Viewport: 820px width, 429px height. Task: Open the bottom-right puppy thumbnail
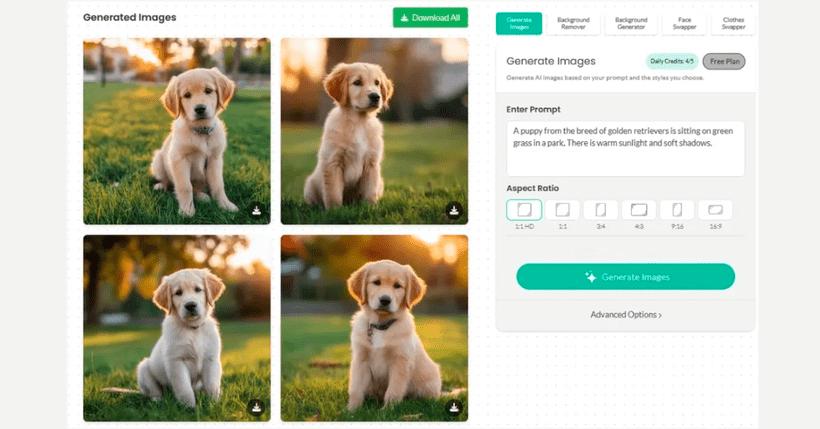374,320
